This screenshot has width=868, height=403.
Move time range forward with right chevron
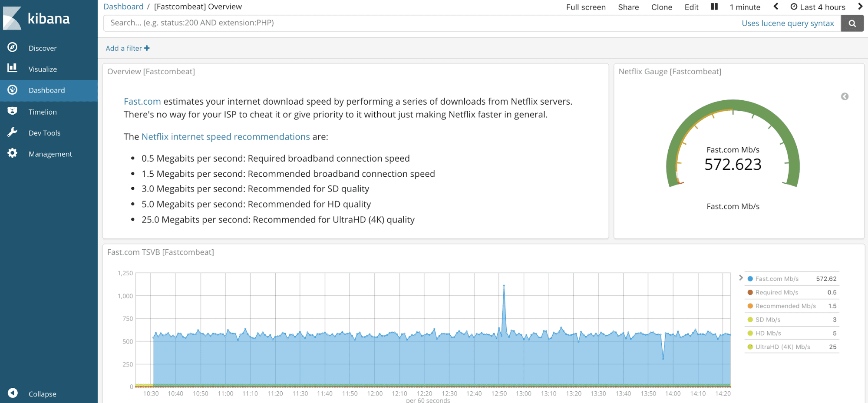tap(860, 7)
